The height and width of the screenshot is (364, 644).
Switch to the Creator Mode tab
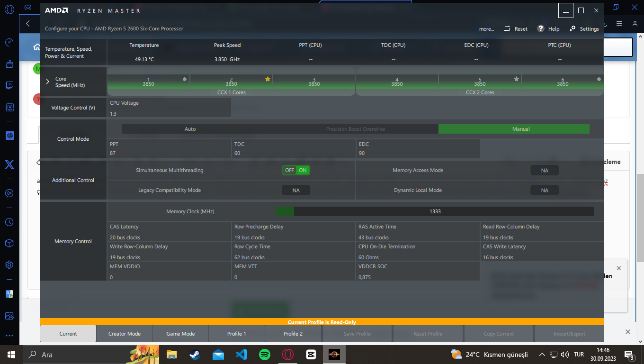pos(125,334)
